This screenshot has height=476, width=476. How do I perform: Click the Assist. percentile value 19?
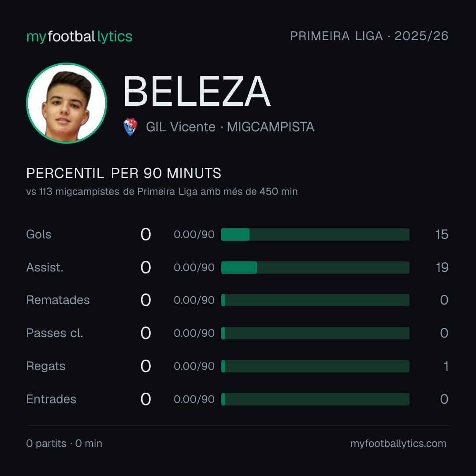442,268
